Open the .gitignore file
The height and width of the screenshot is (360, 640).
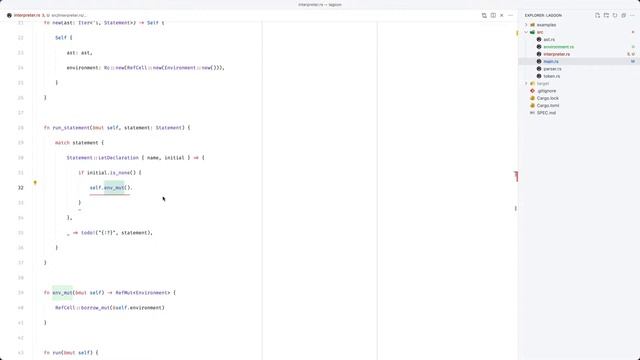(547, 91)
